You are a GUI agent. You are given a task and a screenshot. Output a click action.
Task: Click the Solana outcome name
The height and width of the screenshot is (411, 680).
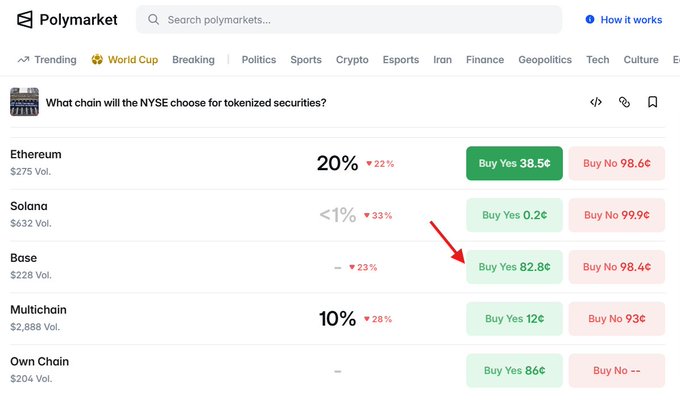click(x=29, y=206)
